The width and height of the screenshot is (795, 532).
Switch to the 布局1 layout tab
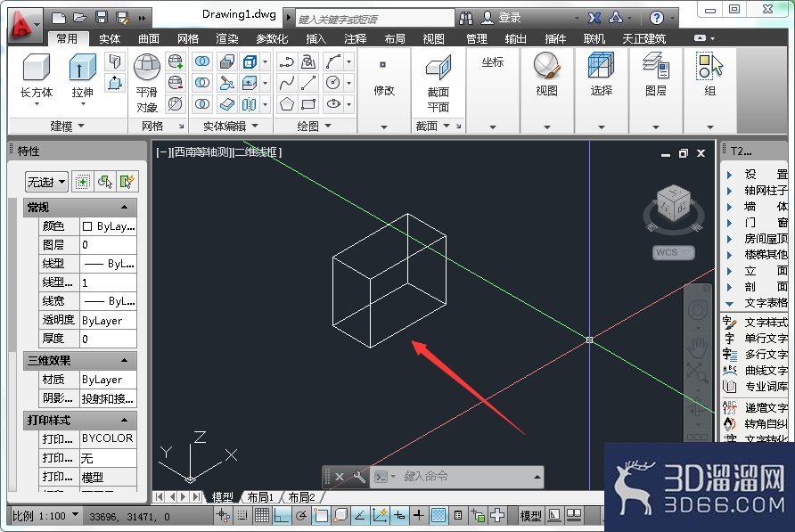click(x=260, y=497)
